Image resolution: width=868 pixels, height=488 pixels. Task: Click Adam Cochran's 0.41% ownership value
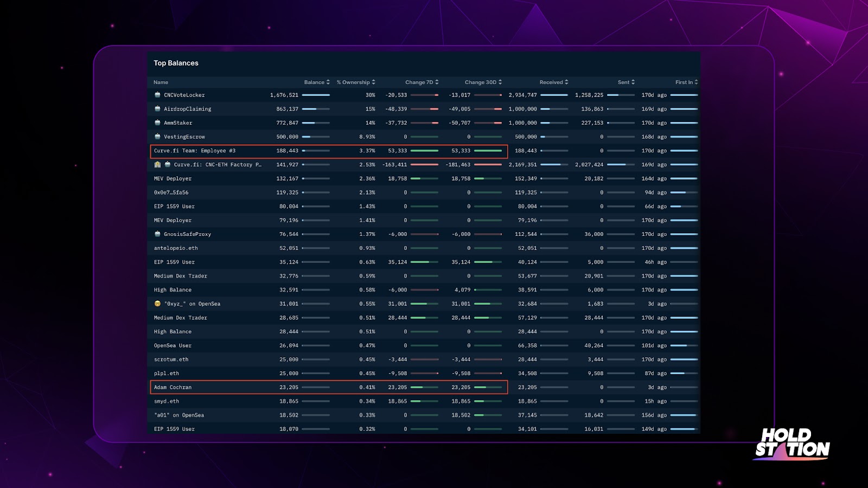367,387
